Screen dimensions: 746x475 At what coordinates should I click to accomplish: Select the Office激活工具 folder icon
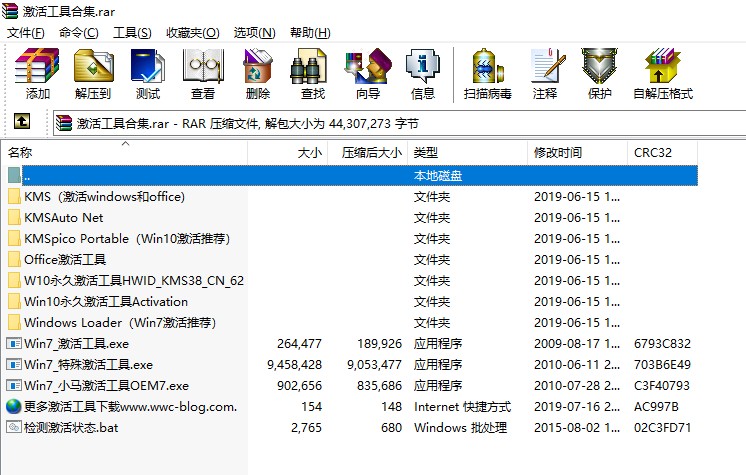pyautogui.click(x=14, y=259)
